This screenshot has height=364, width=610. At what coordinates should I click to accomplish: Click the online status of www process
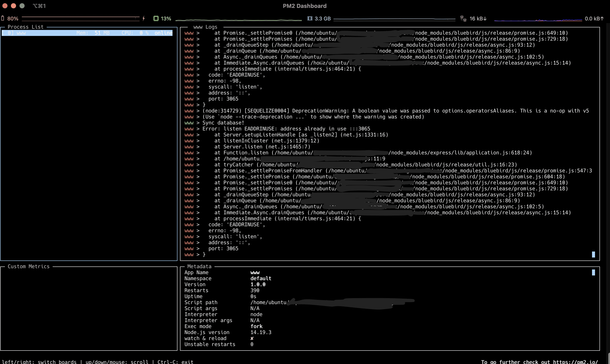click(x=163, y=33)
